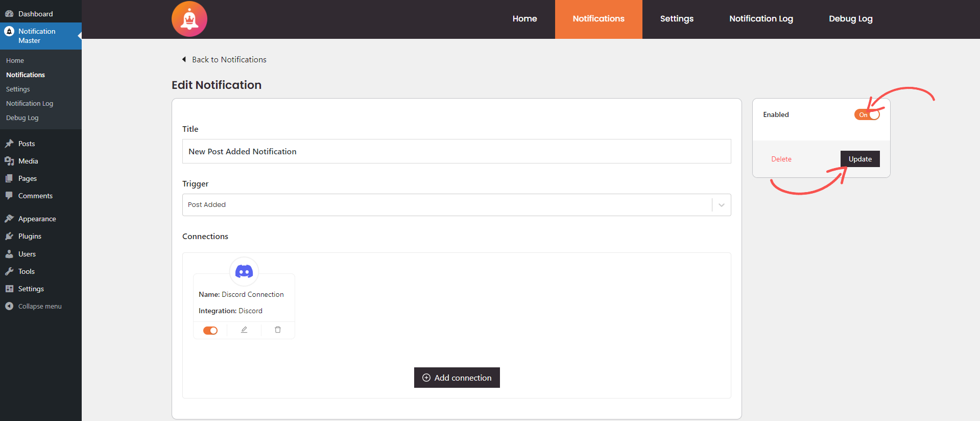Image resolution: width=980 pixels, height=421 pixels.
Task: Click the Notification Master sidebar bell icon
Action: tap(9, 31)
